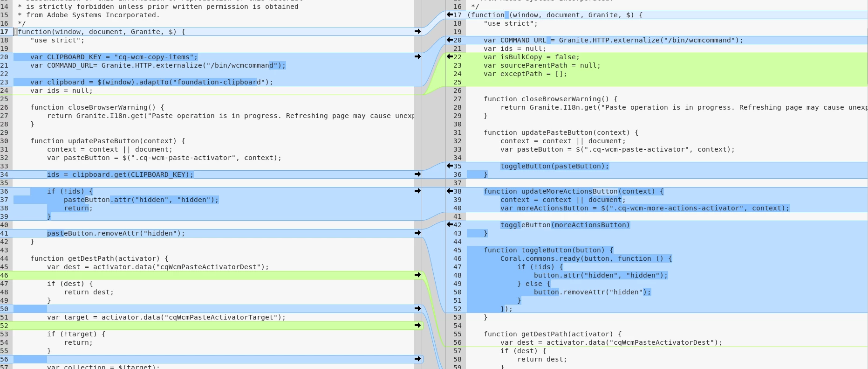Screen dimensions: 868x369
Task: Click 'use strict' line in right pane
Action: [x=511, y=23]
